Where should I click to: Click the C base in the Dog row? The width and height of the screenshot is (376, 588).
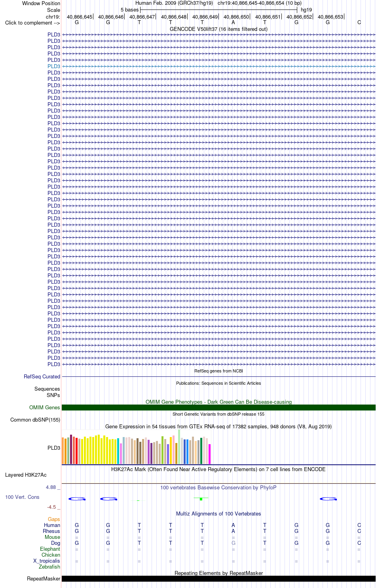pyautogui.click(x=359, y=543)
